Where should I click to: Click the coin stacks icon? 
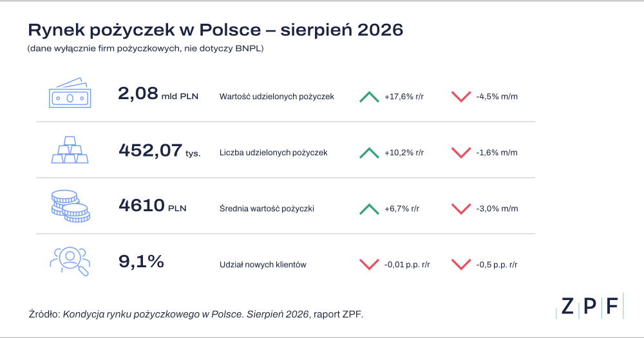[71, 206]
